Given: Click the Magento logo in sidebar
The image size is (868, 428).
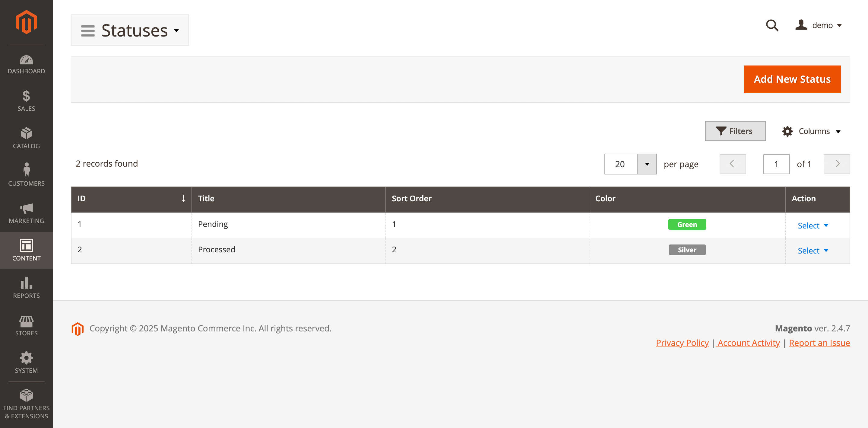Looking at the screenshot, I should tap(26, 22).
